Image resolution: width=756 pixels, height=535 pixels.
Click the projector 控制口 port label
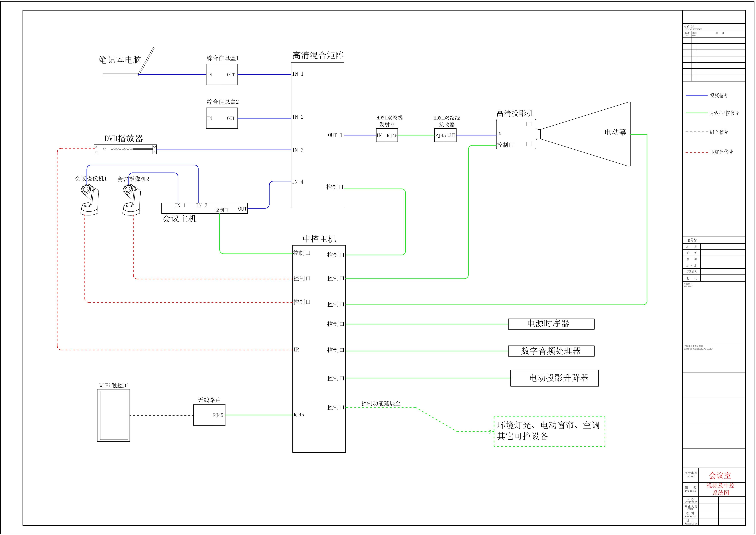click(505, 145)
